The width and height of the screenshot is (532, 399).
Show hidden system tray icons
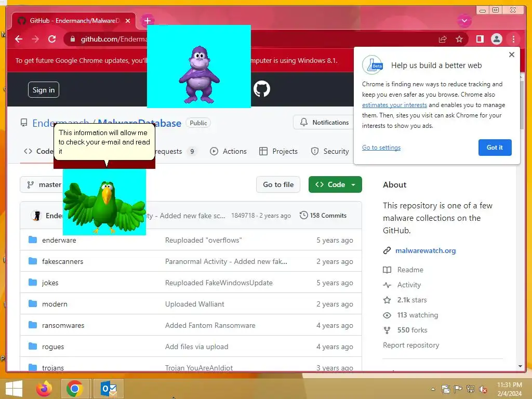click(433, 389)
